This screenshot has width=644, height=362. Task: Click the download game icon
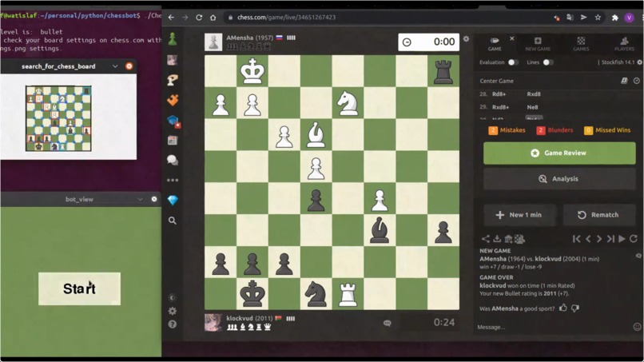497,239
